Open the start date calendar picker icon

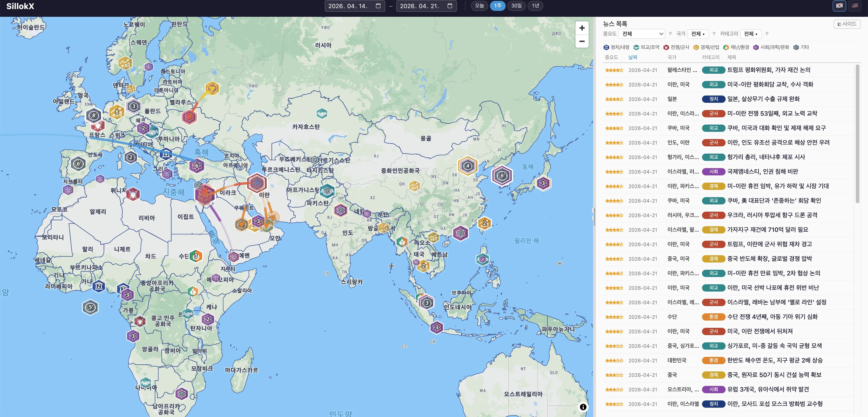pos(378,6)
